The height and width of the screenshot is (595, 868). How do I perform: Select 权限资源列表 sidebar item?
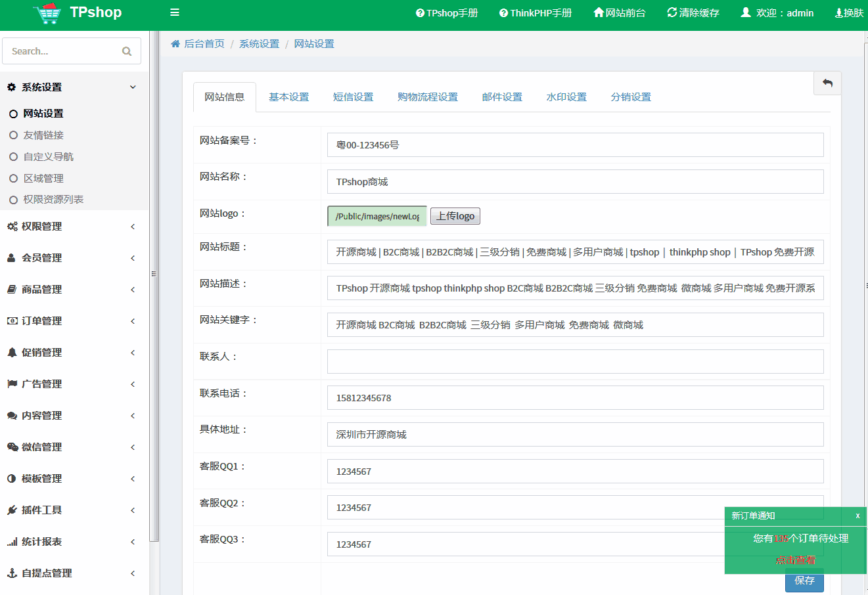click(53, 200)
